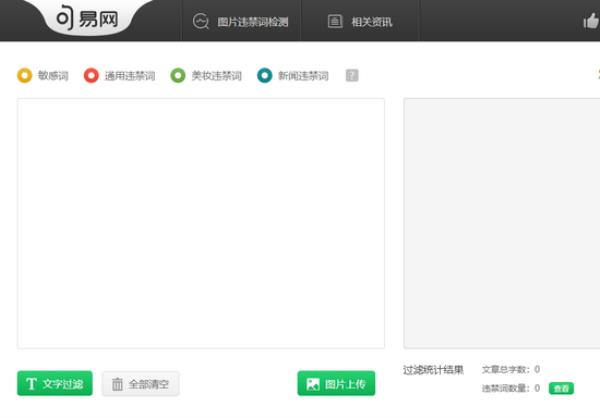Click the trash can icon on 全部清空
Viewport: 600px width, 418px height.
pyautogui.click(x=118, y=384)
